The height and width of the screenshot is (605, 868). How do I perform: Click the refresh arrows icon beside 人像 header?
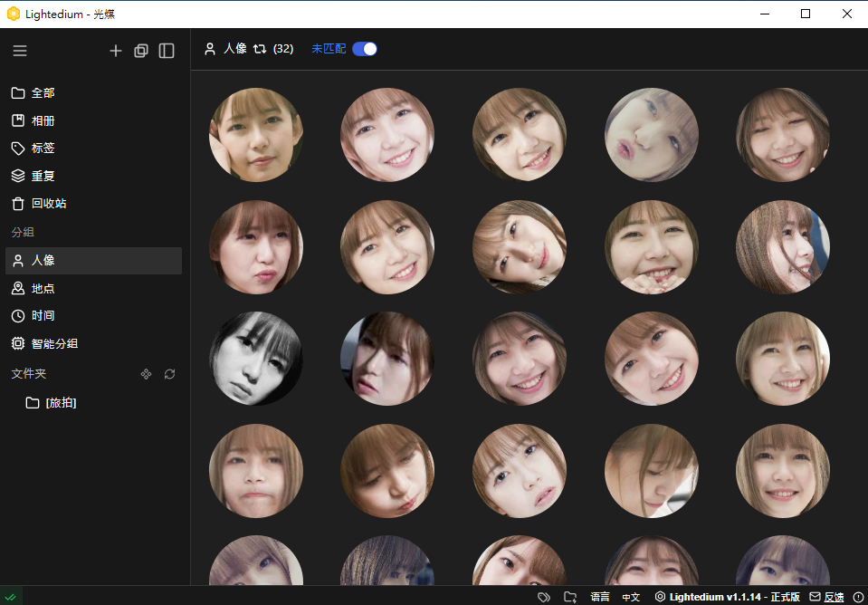point(260,49)
